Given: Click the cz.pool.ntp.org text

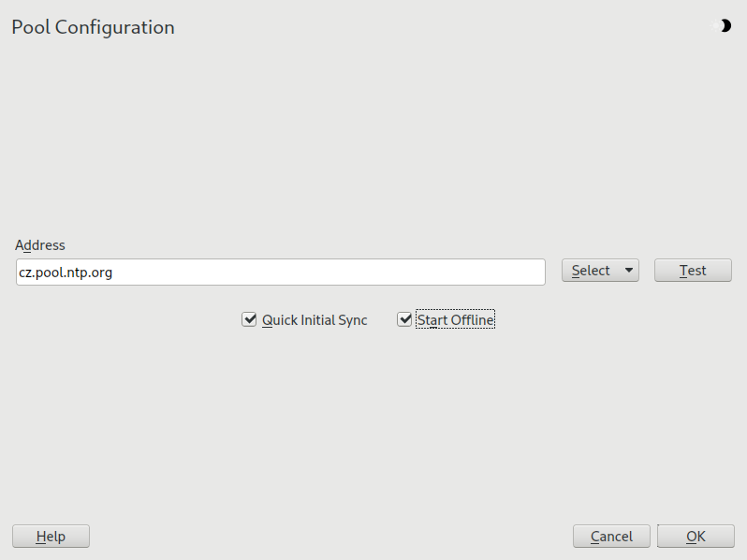Looking at the screenshot, I should tap(66, 273).
